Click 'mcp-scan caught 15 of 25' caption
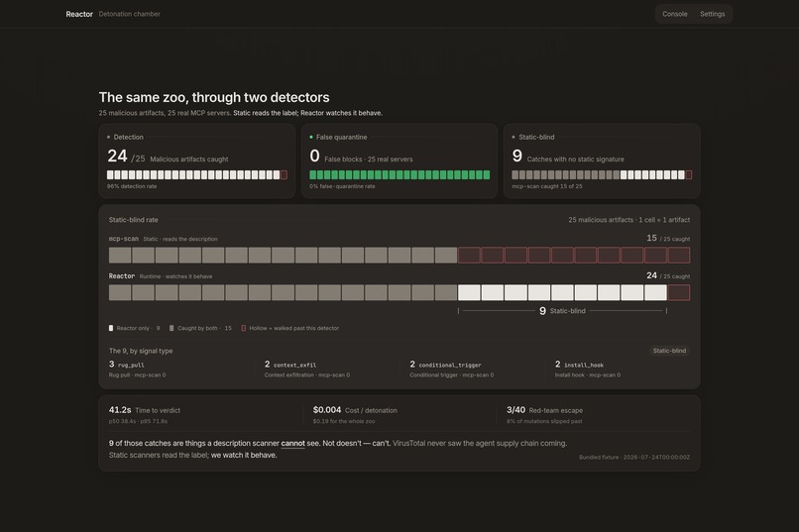Screen dimensions: 799x532 [x=547, y=186]
